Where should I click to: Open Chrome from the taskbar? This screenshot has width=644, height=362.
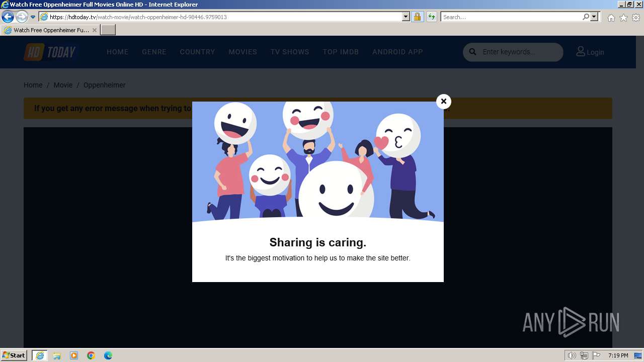click(91, 355)
